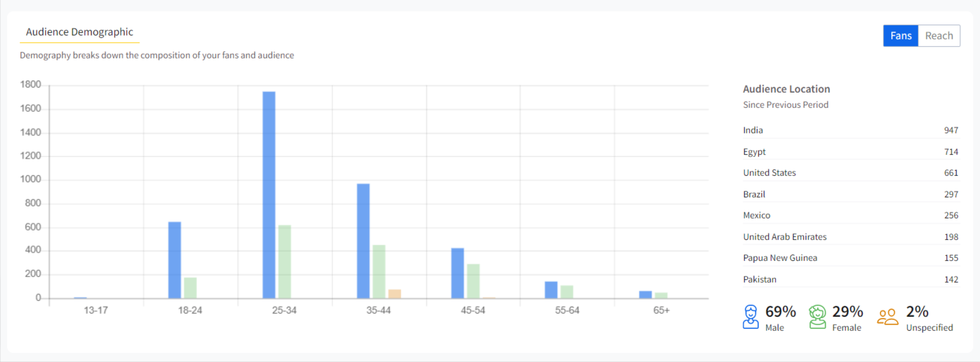This screenshot has width=980, height=362.
Task: Select the Egypt location entry
Action: (x=850, y=152)
